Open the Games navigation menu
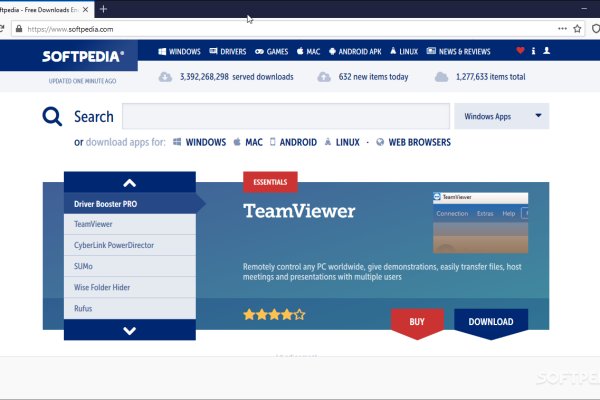 click(x=271, y=51)
